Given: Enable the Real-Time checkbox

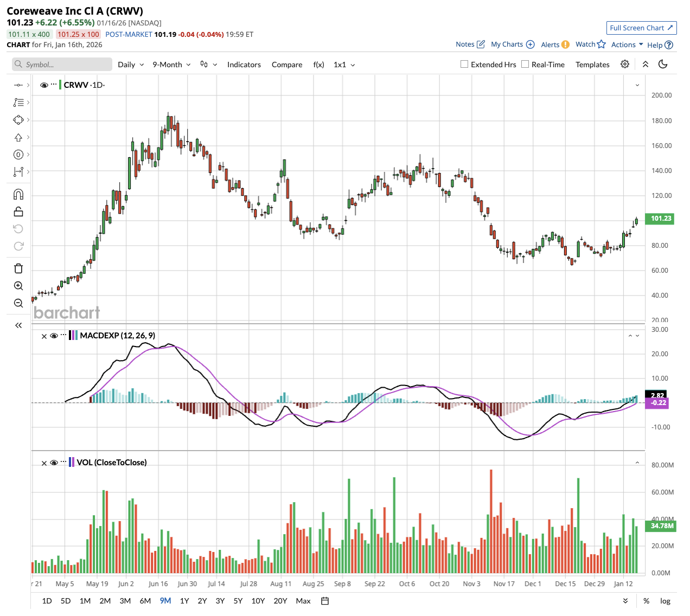Looking at the screenshot, I should click(x=525, y=64).
